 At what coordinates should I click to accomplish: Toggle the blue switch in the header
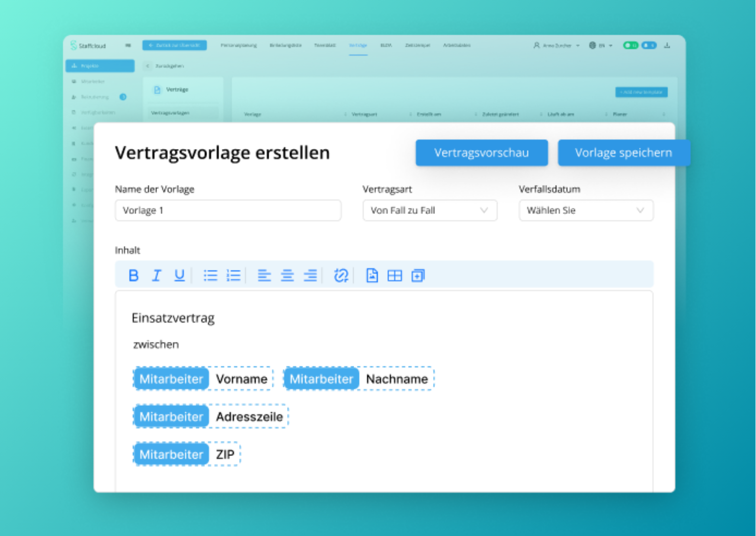coord(649,45)
